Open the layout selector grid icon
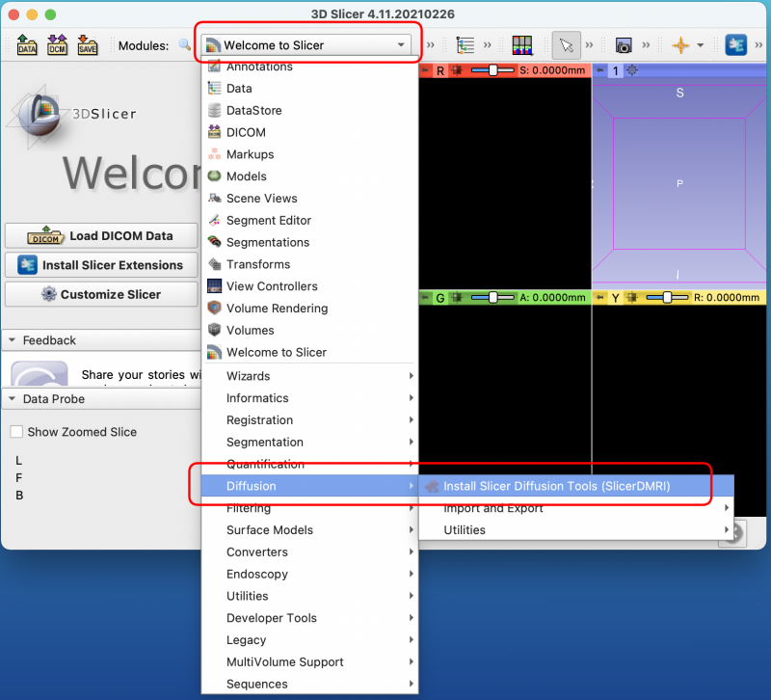The image size is (771, 700). point(522,45)
